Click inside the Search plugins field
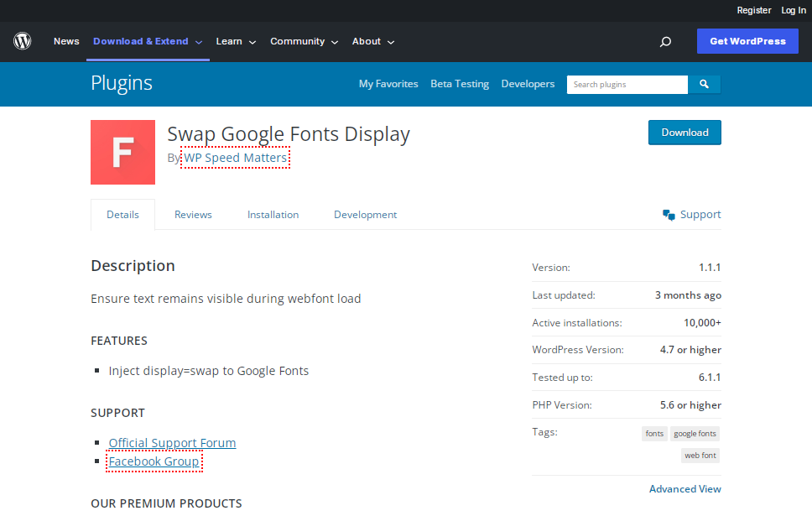Viewport: 812px width, 516px height. click(x=627, y=85)
